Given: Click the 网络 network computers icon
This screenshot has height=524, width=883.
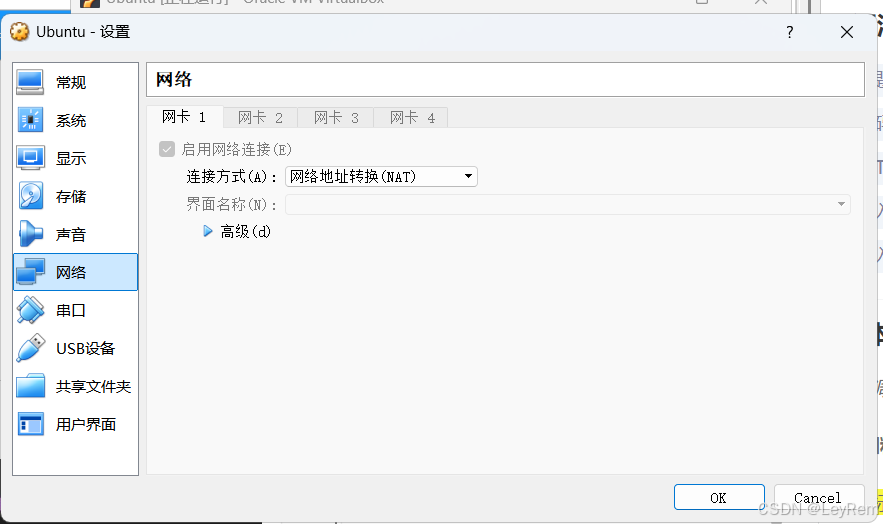Looking at the screenshot, I should 30,272.
